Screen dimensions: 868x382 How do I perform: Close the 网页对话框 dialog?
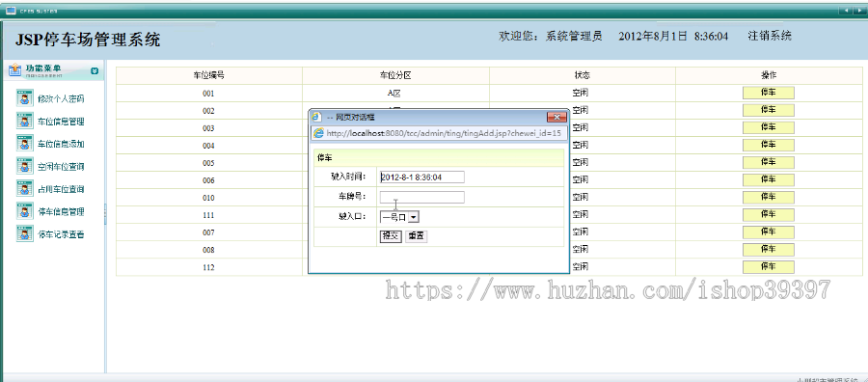[x=556, y=117]
